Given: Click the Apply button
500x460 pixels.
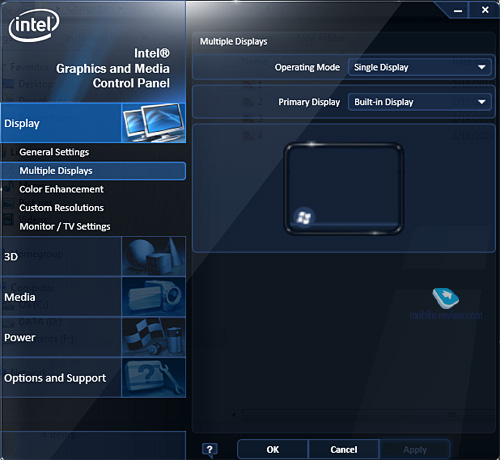Looking at the screenshot, I should click(415, 450).
